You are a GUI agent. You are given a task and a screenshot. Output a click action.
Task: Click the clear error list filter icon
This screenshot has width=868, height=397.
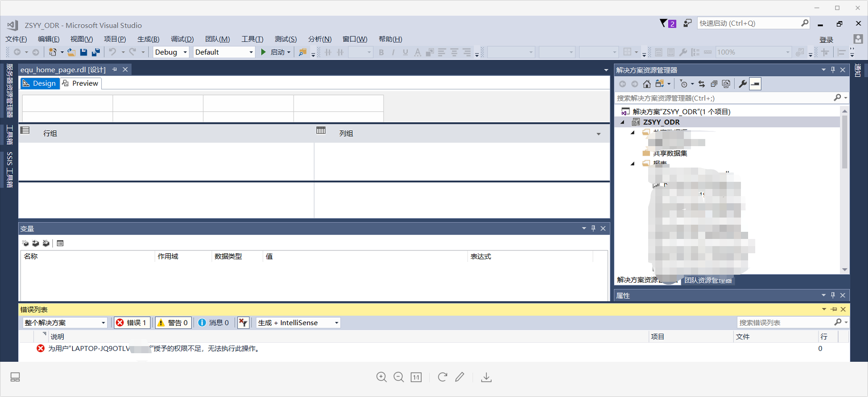coord(243,323)
